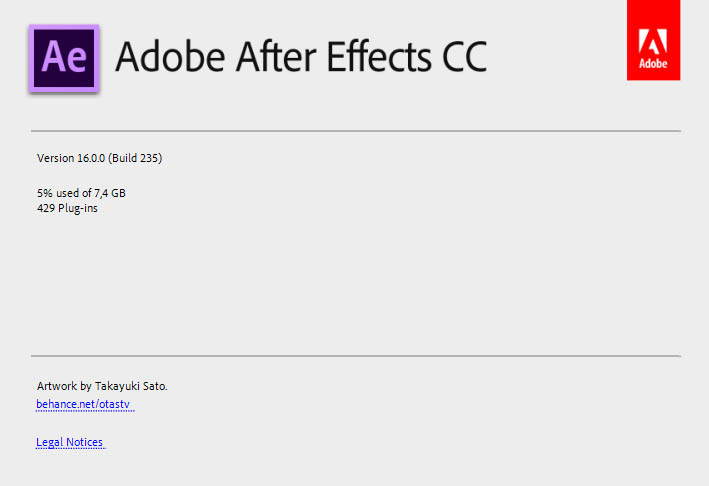Open the Legal Notices link
The width and height of the screenshot is (709, 486).
coord(70,442)
